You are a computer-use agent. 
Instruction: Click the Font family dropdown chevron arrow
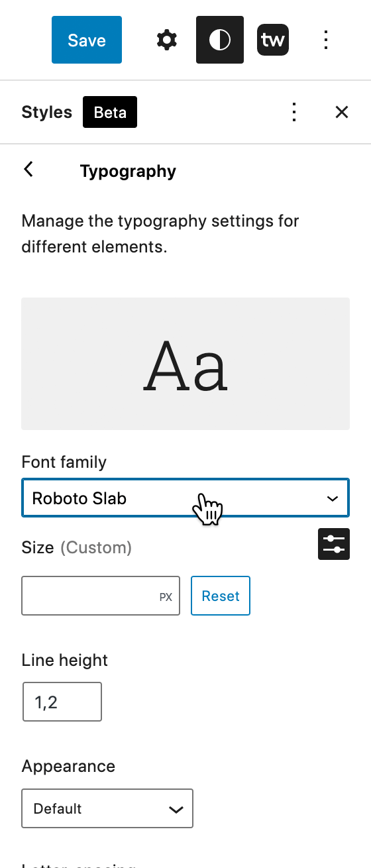(x=333, y=498)
